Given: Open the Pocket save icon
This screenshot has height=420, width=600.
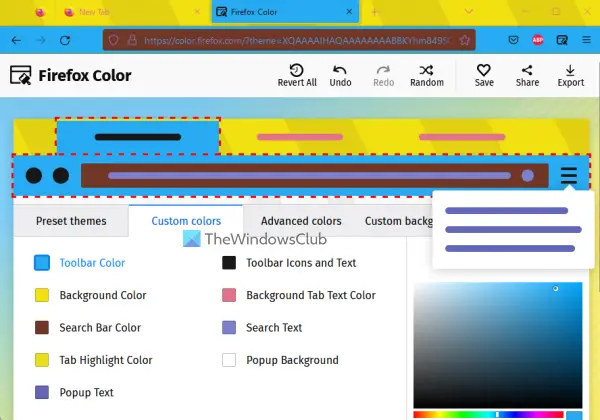Looking at the screenshot, I should 513,40.
